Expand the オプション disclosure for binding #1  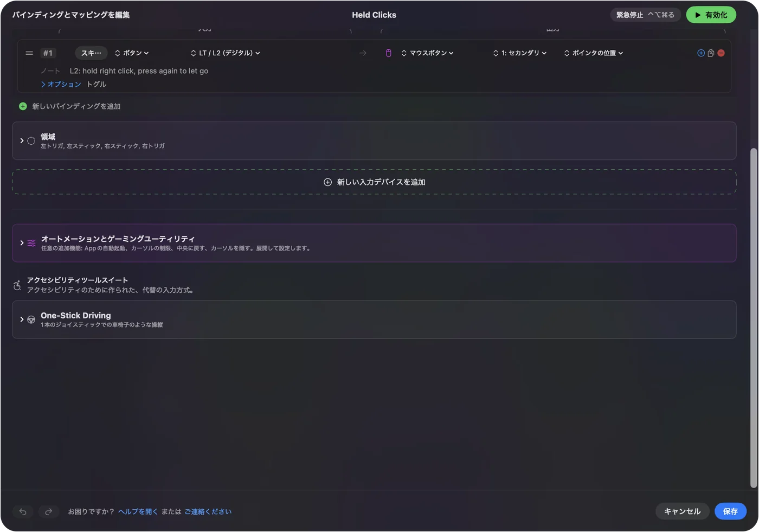(x=61, y=84)
